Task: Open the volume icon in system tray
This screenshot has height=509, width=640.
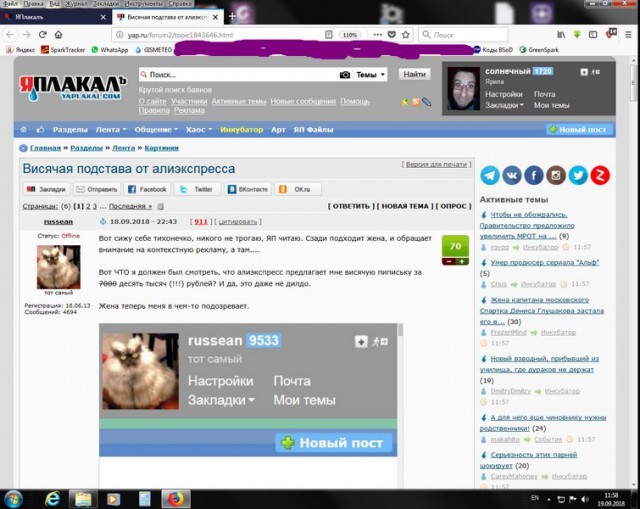Action: (x=585, y=499)
